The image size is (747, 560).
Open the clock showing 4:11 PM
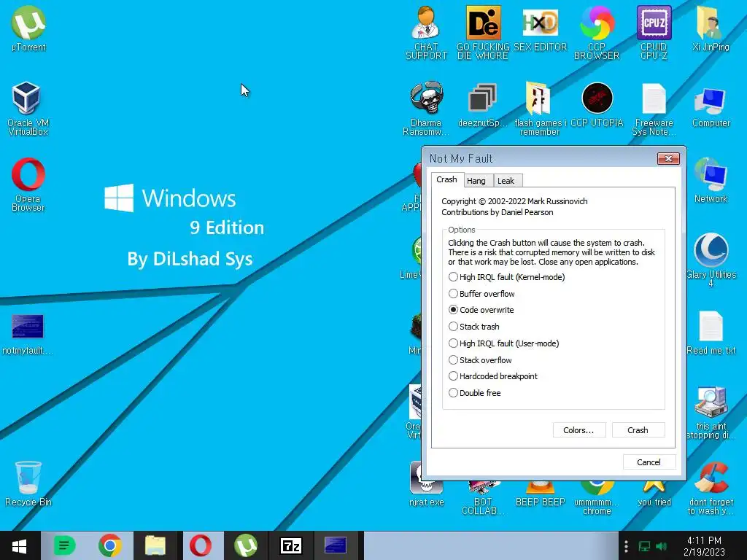click(x=704, y=546)
